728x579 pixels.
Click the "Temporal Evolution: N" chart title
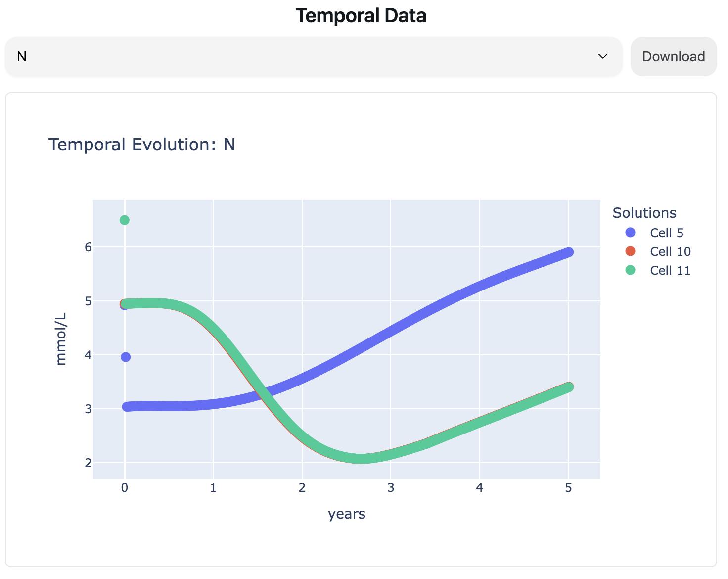[x=141, y=145]
